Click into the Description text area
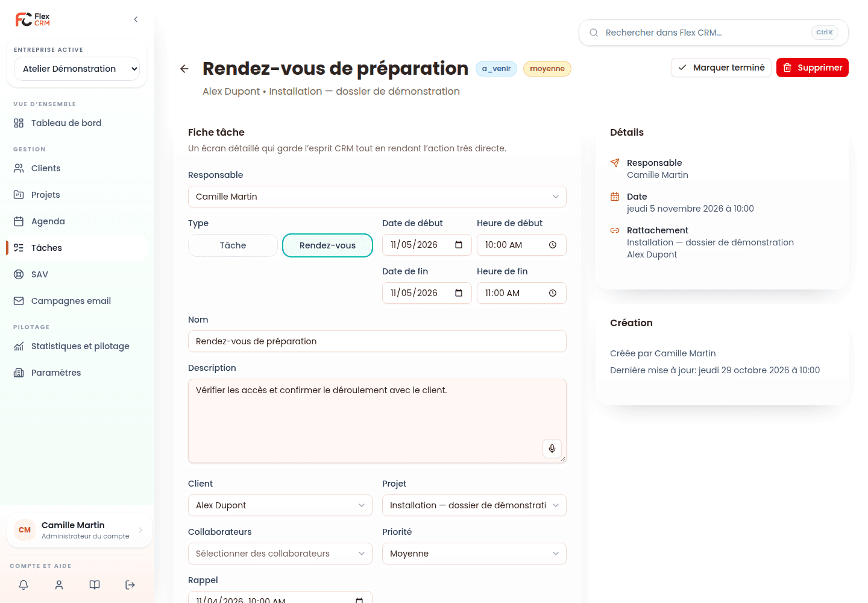Screen dimensions: 868x603 pos(377,421)
